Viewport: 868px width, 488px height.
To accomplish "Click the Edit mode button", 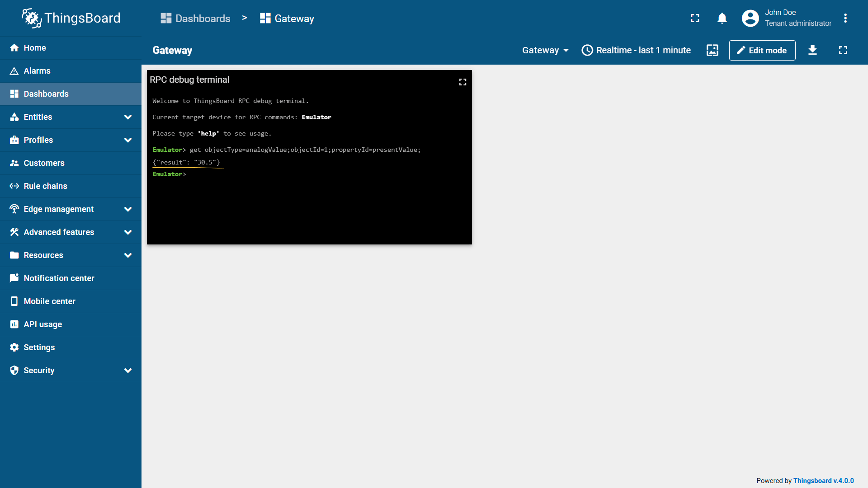I will 762,50.
